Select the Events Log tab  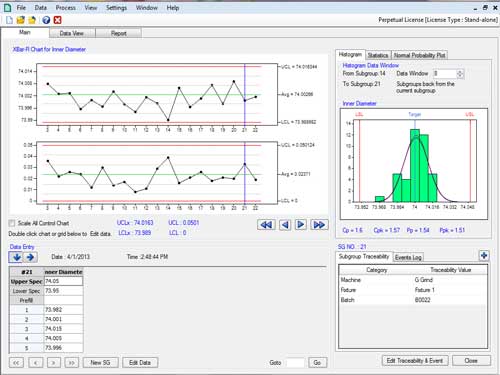[x=408, y=257]
